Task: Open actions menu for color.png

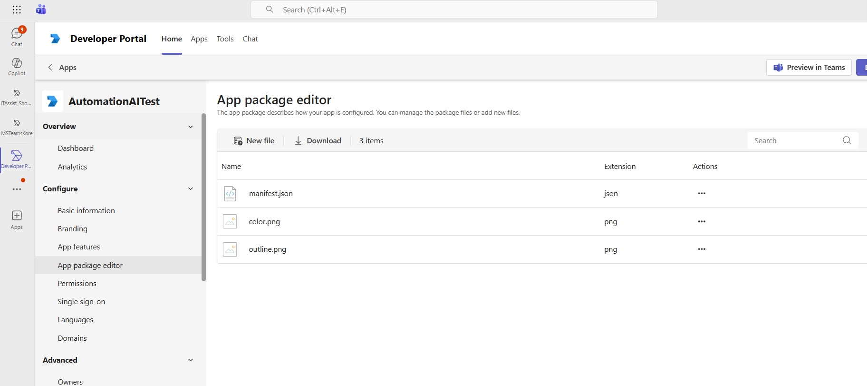Action: [701, 221]
